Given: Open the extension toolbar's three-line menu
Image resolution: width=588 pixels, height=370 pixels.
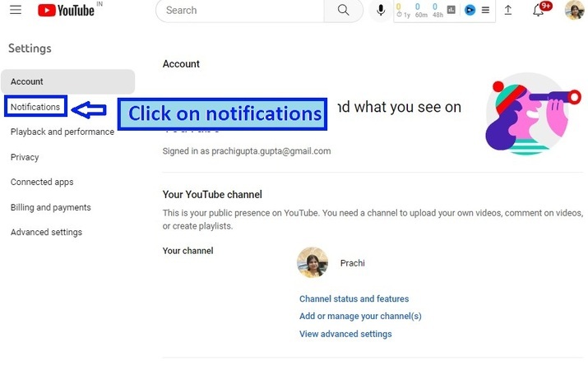Looking at the screenshot, I should (x=486, y=11).
